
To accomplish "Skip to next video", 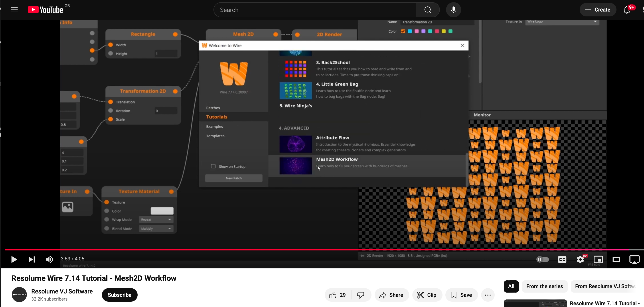I will point(32,260).
